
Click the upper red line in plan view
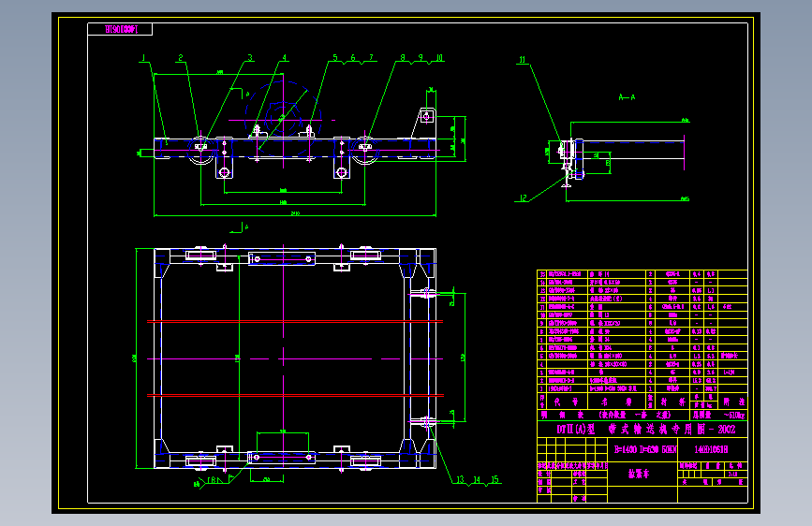(x=295, y=322)
